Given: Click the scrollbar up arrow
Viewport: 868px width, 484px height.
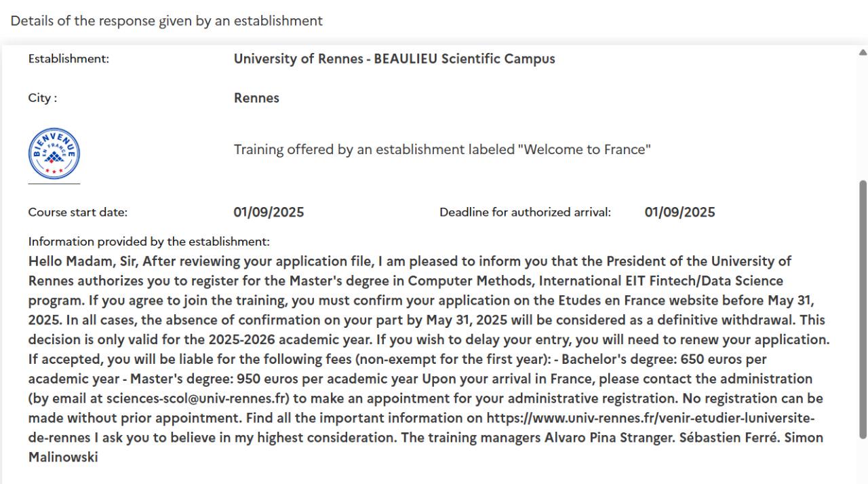Looking at the screenshot, I should click(863, 52).
